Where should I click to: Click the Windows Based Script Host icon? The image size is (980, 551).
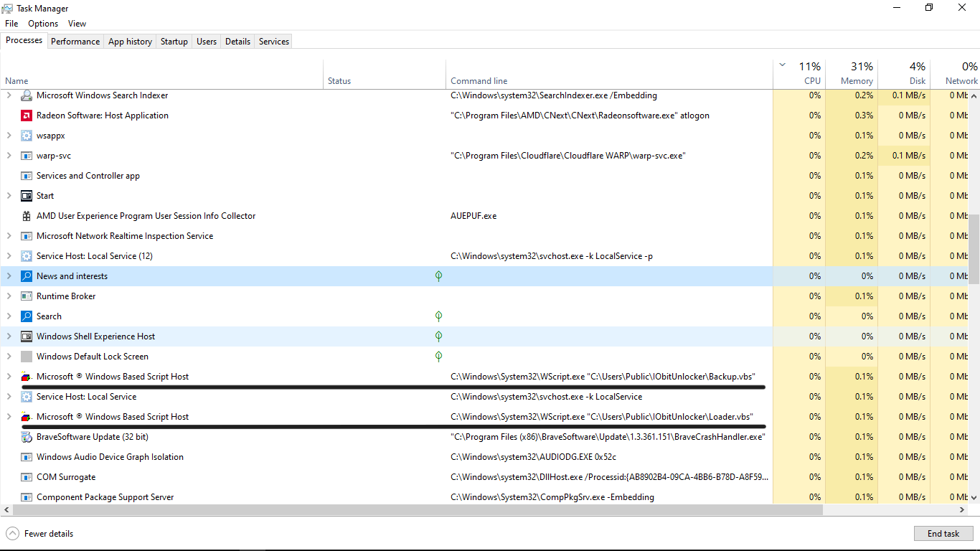pyautogui.click(x=27, y=376)
